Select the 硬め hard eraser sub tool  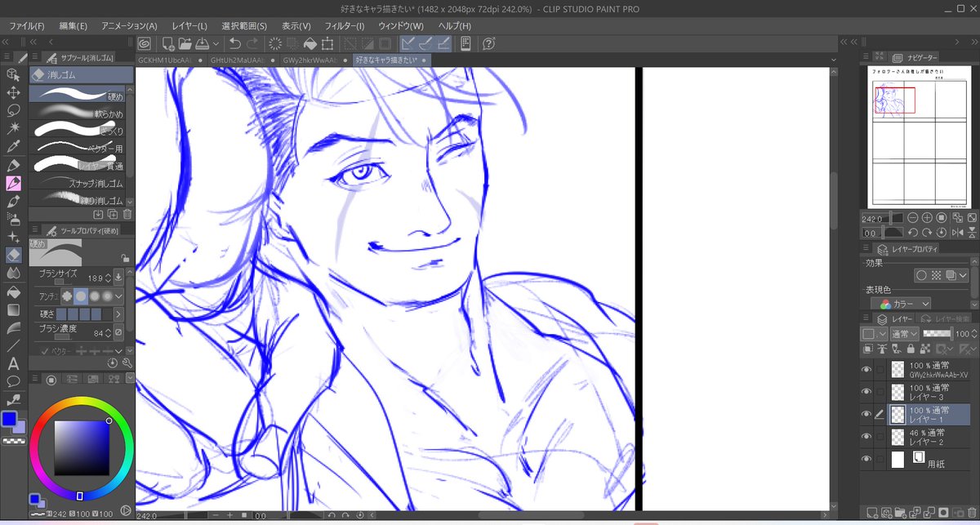(78, 93)
